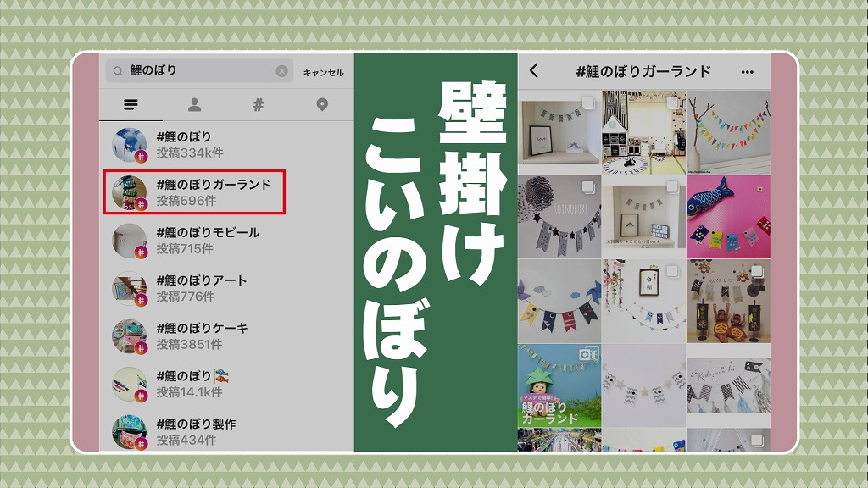Open the colorful triangle garland on branches photo
The width and height of the screenshot is (868, 488).
728,132
